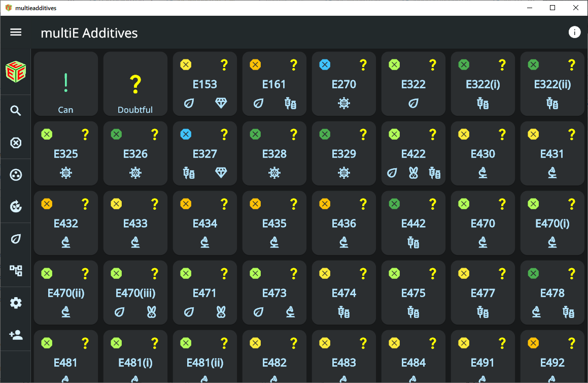The width and height of the screenshot is (588, 383).
Task: Maximize the multieadditives window
Action: point(552,8)
